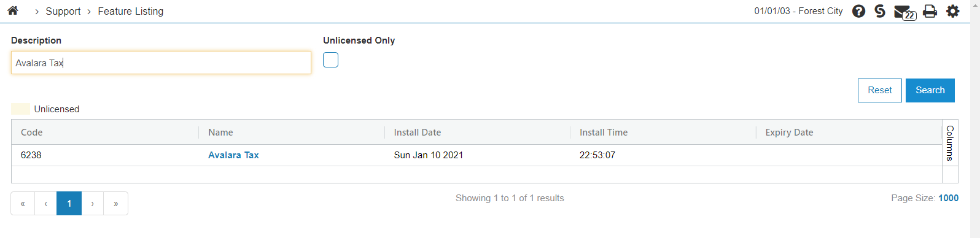The image size is (980, 238).
Task: Focus the Description input field
Action: click(161, 63)
